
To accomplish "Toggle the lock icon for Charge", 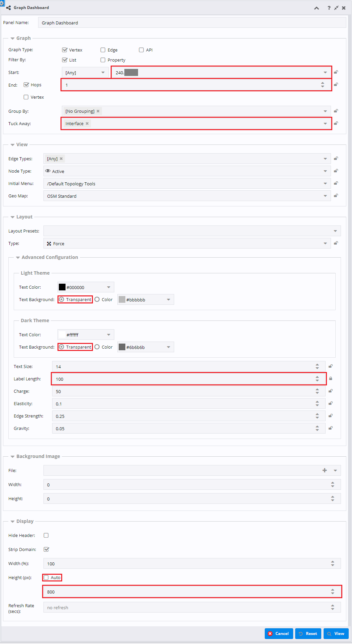I will [x=331, y=391].
